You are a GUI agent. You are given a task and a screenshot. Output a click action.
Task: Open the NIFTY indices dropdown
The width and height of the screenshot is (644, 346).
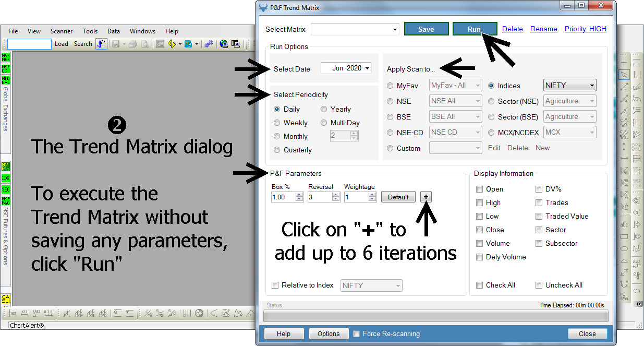[x=570, y=85]
